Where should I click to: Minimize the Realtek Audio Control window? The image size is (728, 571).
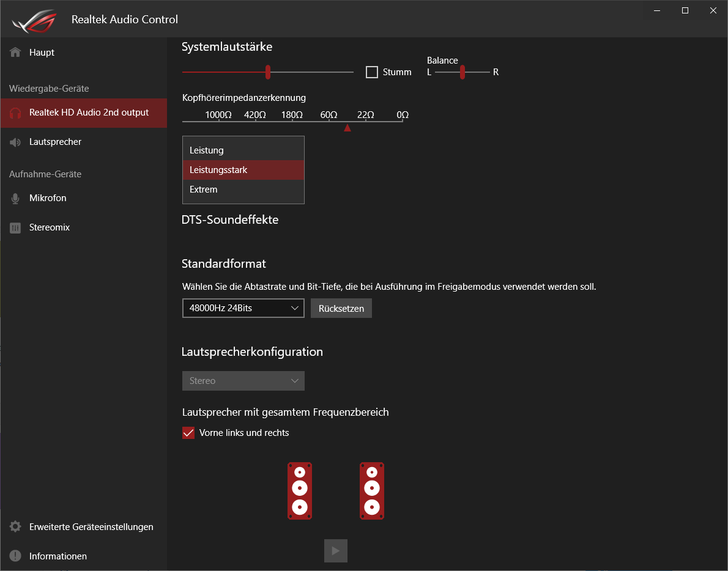(657, 10)
